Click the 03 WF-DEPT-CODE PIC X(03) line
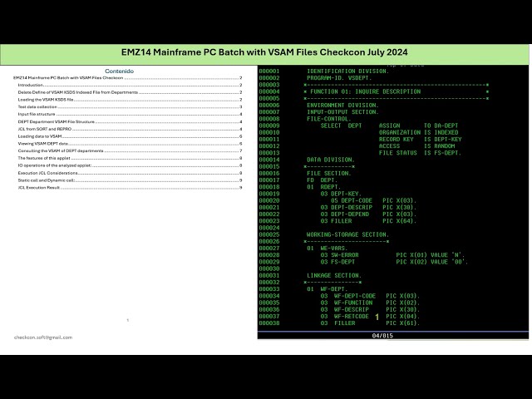The height and width of the screenshot is (399, 532). point(370,296)
